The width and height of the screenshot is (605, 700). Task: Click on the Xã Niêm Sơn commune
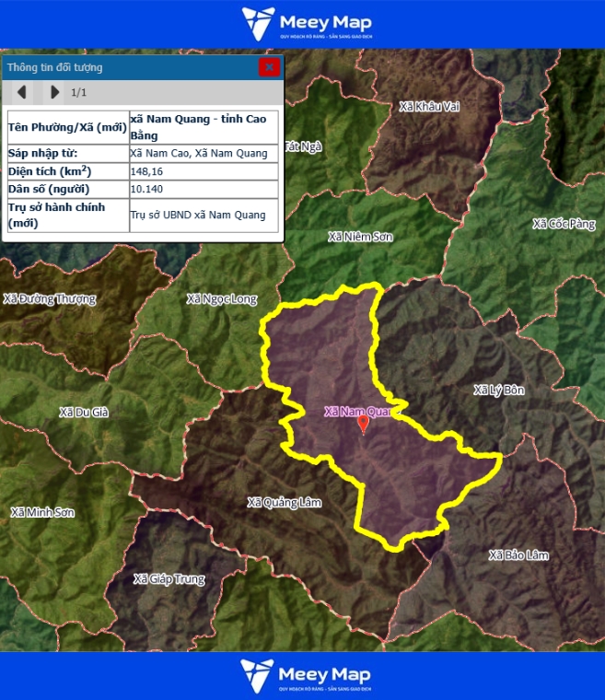pyautogui.click(x=360, y=237)
